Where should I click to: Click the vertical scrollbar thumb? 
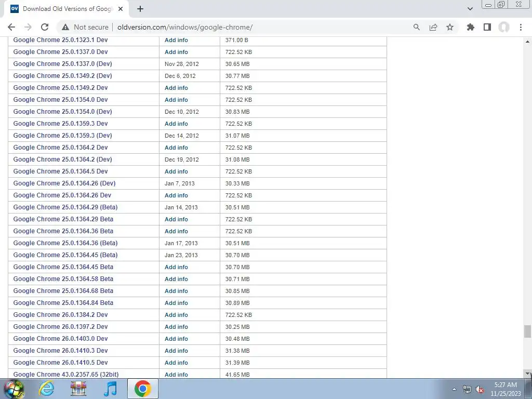click(528, 331)
